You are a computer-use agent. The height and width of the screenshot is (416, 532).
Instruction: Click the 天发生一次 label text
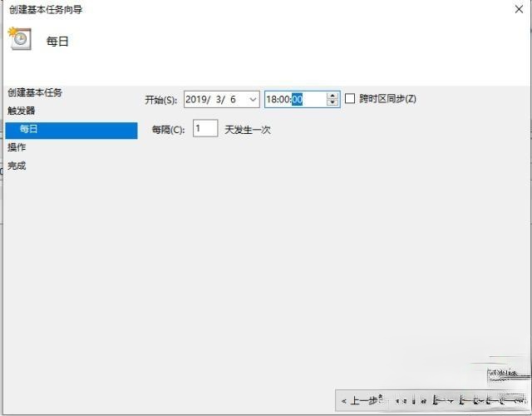[x=248, y=130]
